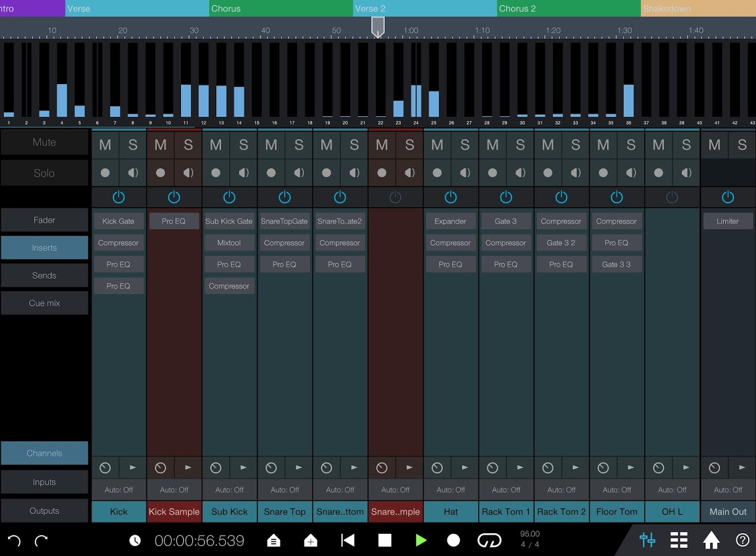Click the add marker icon in bottom toolbar
This screenshot has width=756, height=556.
311,540
